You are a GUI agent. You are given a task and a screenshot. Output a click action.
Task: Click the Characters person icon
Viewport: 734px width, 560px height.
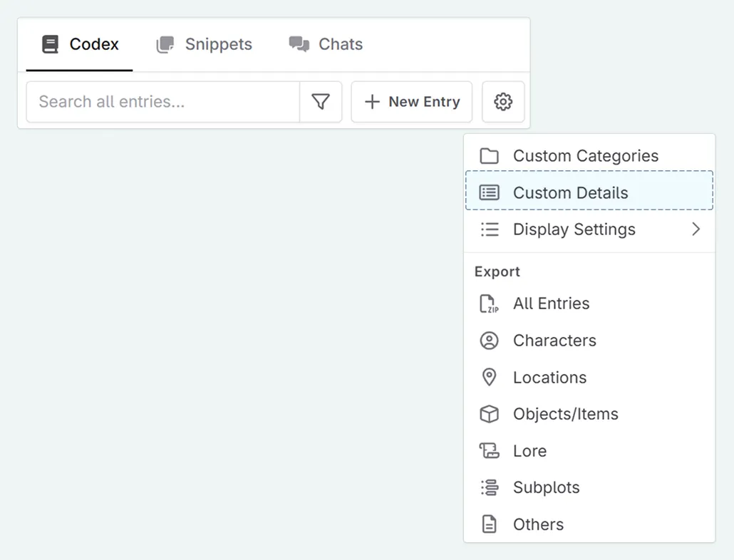point(489,341)
